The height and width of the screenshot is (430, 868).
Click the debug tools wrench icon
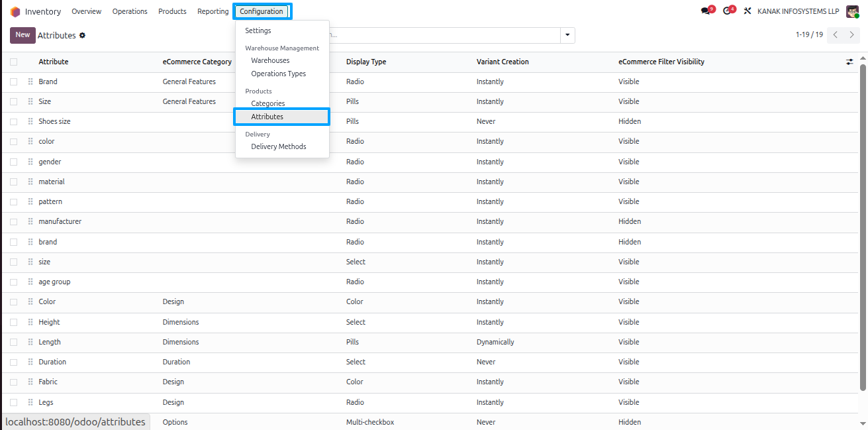747,11
